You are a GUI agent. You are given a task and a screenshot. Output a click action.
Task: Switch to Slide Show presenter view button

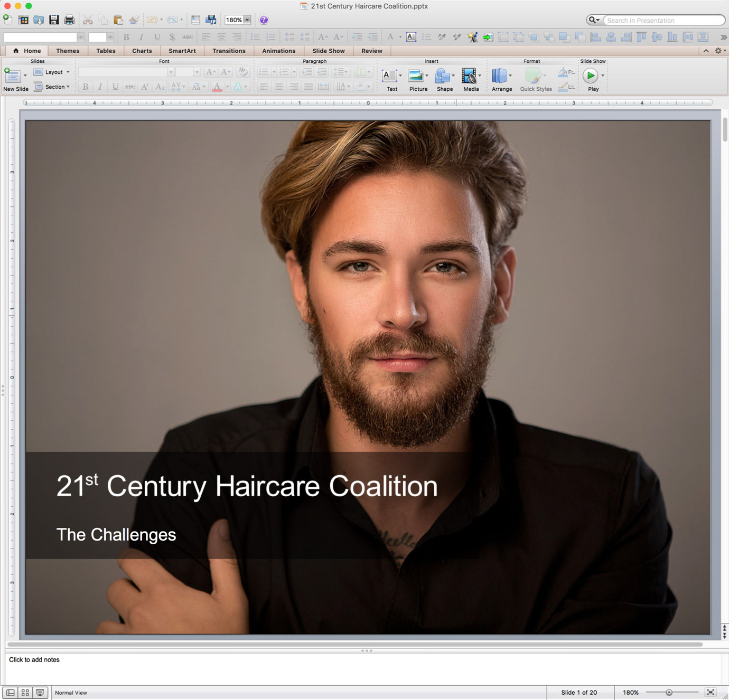(40, 693)
